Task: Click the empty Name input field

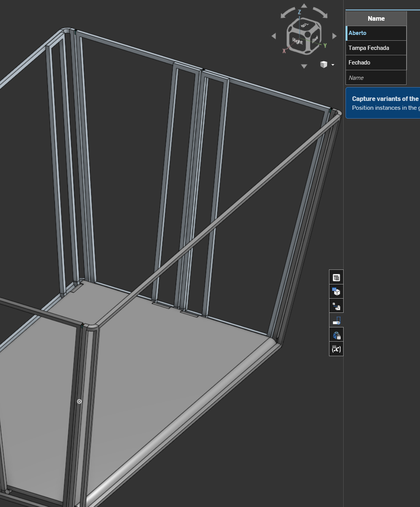Action: pos(376,78)
